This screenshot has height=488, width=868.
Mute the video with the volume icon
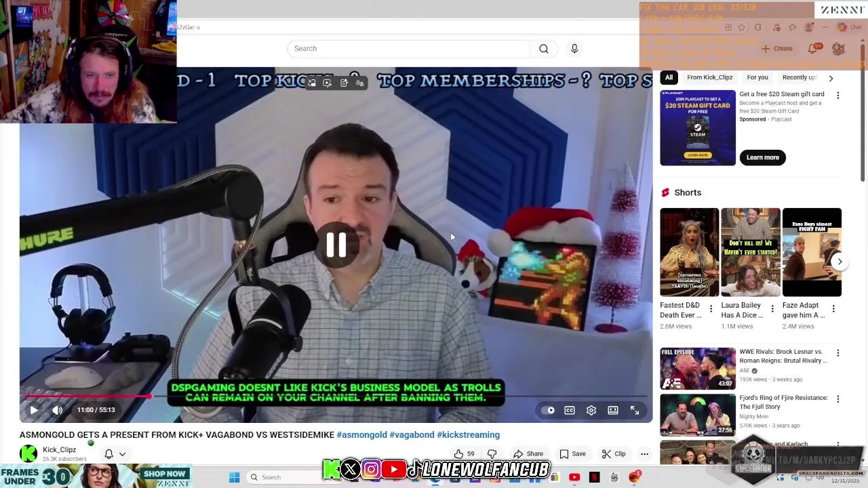pyautogui.click(x=58, y=410)
